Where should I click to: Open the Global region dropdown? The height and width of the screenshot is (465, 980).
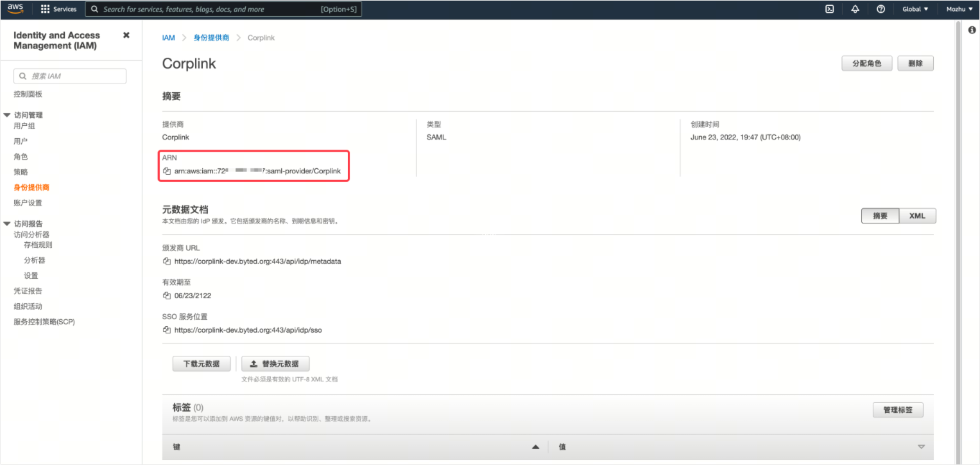(915, 9)
